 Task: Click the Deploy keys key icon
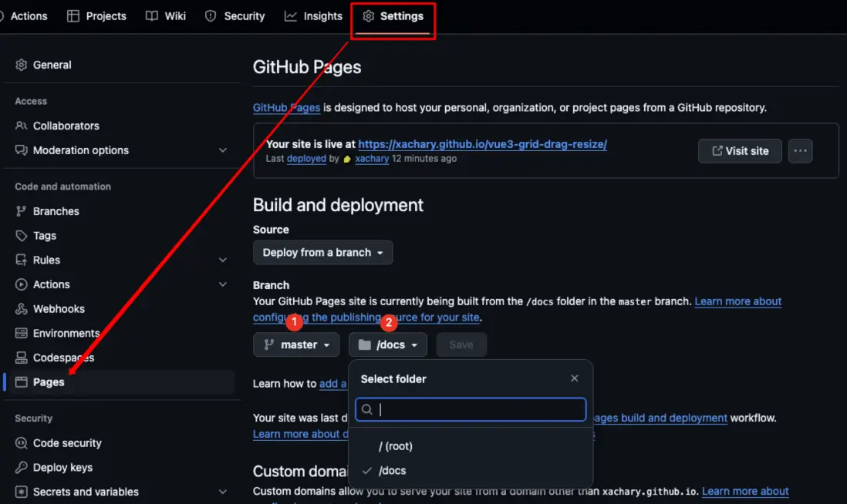coord(22,468)
